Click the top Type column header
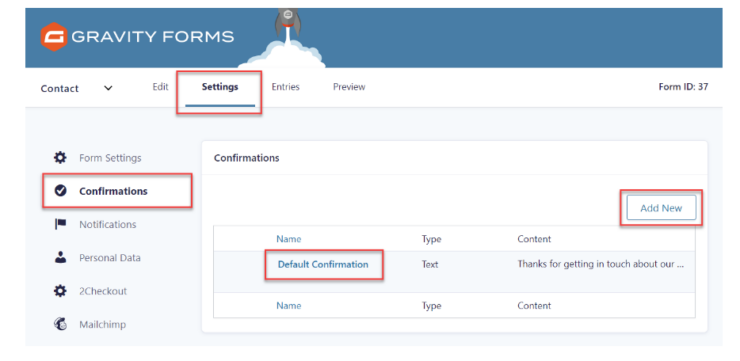740x361 pixels. click(431, 239)
